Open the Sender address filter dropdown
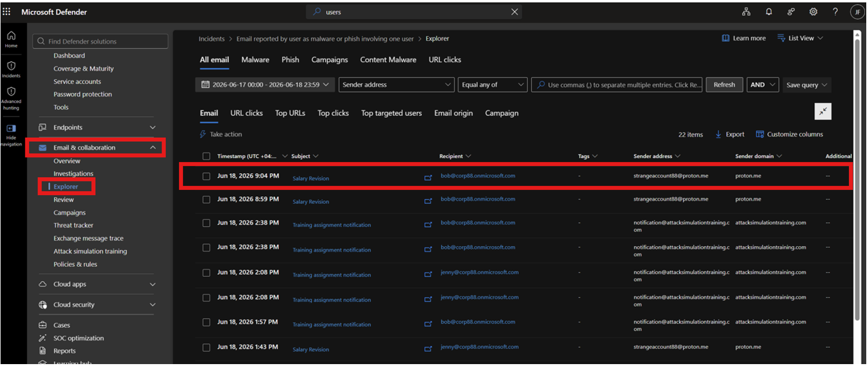The height and width of the screenshot is (367, 868). (396, 85)
